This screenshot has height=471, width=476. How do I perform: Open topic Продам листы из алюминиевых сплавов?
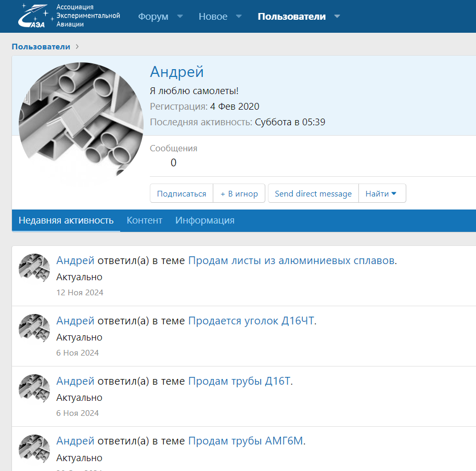click(x=291, y=261)
